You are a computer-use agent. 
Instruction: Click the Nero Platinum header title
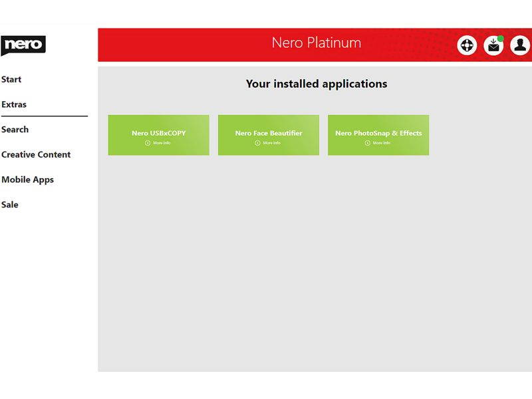click(315, 43)
